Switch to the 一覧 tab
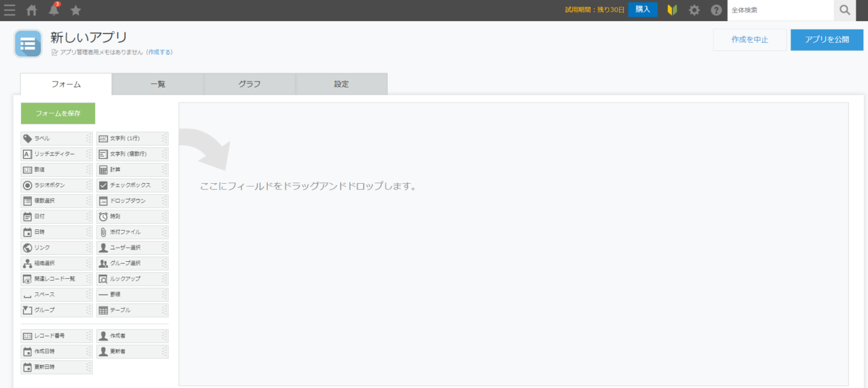The image size is (868, 388). (x=157, y=84)
